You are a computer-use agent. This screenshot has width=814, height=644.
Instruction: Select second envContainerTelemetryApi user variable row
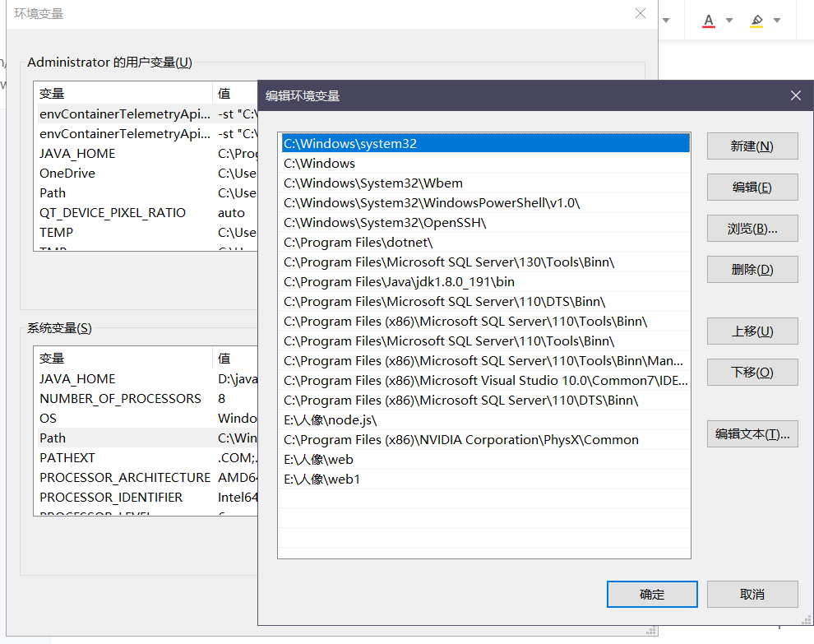pos(146,133)
